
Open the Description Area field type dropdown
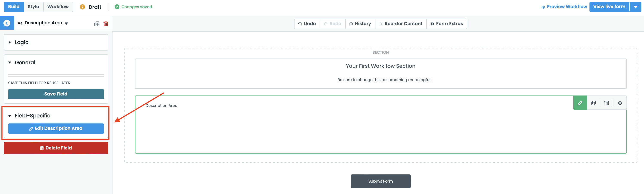67,23
